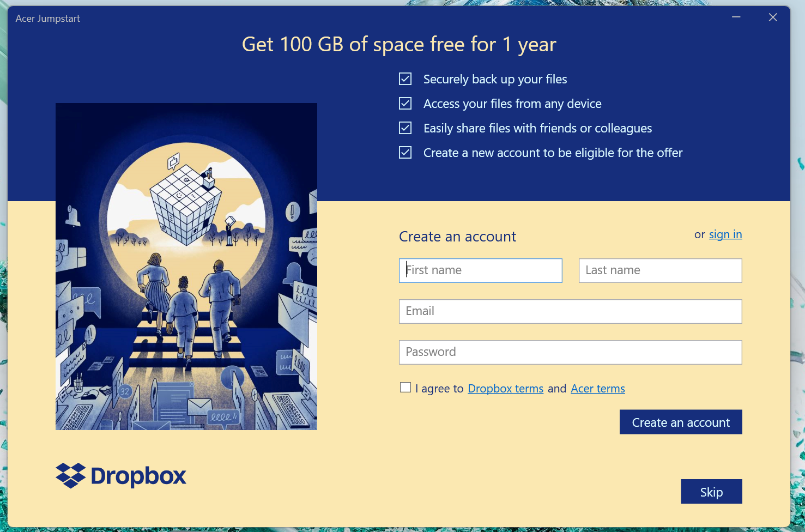The image size is (805, 532).
Task: Click the Skip button
Action: point(711,492)
